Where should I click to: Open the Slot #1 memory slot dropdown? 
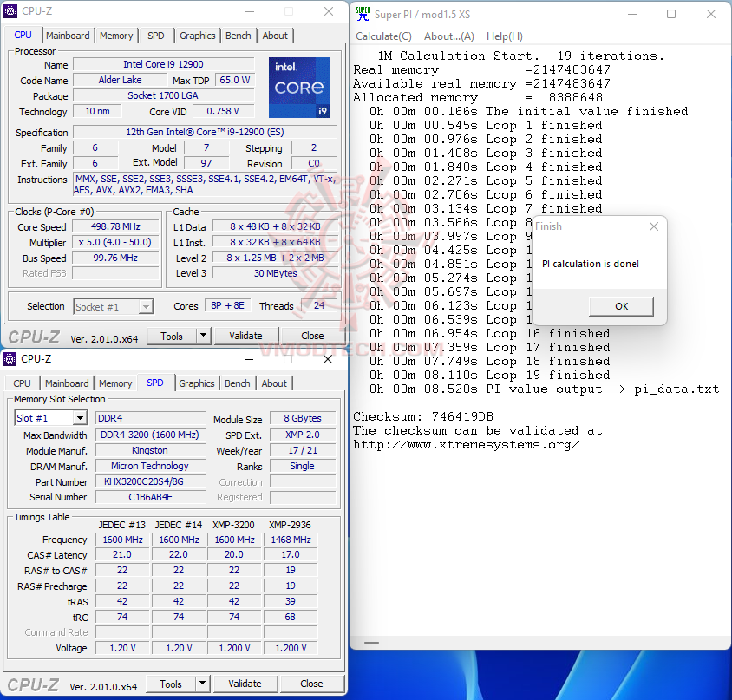pos(81,417)
